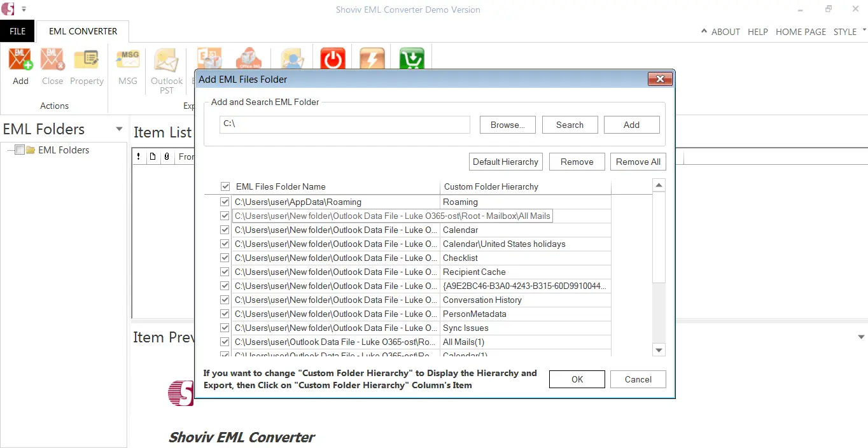This screenshot has width=868, height=448.
Task: Expand the STYLE dropdown arrow
Action: (x=864, y=30)
